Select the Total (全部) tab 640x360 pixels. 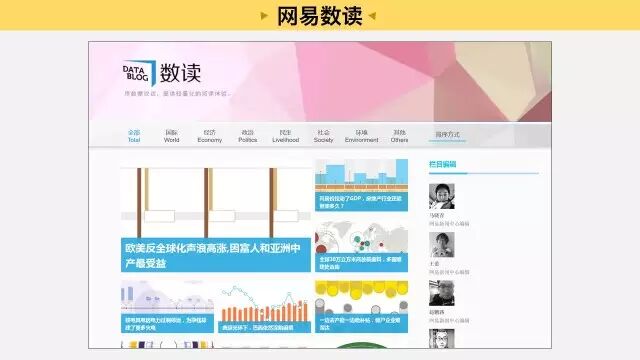click(134, 136)
